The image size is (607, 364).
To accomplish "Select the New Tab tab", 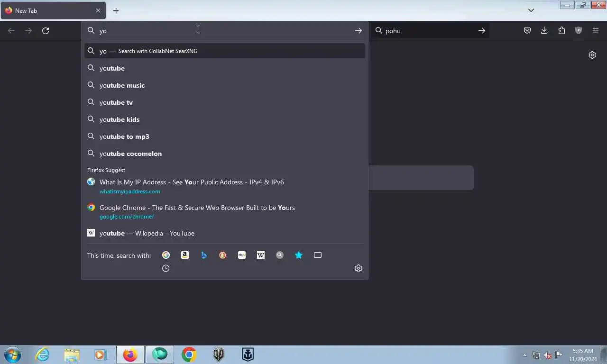I will [x=53, y=10].
